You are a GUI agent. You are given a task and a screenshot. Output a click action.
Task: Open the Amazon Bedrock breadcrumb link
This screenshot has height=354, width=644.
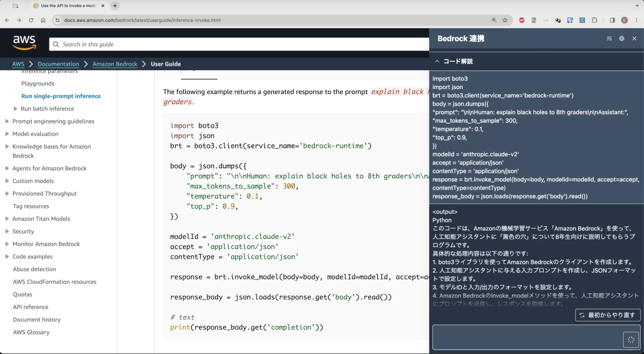pos(115,64)
